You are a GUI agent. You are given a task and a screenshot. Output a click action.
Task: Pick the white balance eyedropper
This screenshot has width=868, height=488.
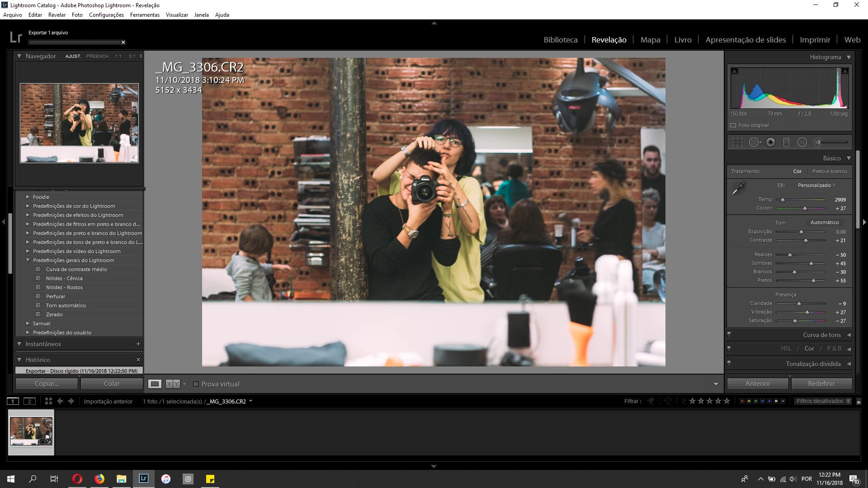(738, 188)
